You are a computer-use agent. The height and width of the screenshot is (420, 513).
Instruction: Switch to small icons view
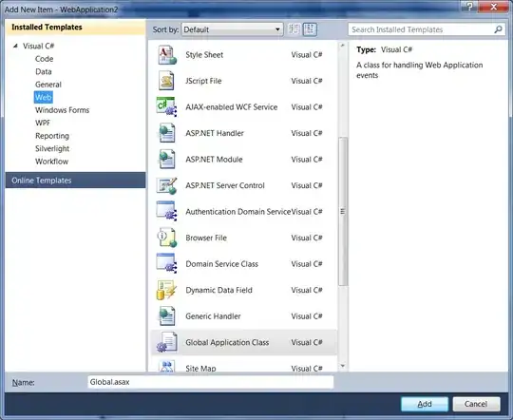click(294, 29)
